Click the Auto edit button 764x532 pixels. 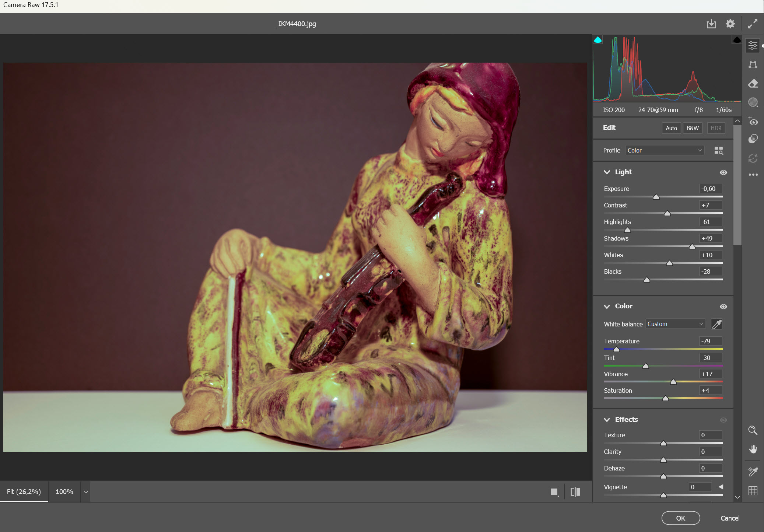tap(671, 128)
